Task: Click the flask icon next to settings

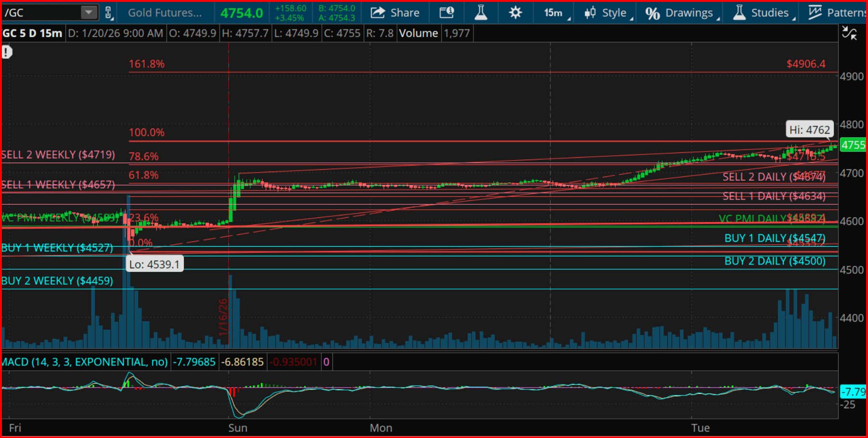Action: point(481,13)
